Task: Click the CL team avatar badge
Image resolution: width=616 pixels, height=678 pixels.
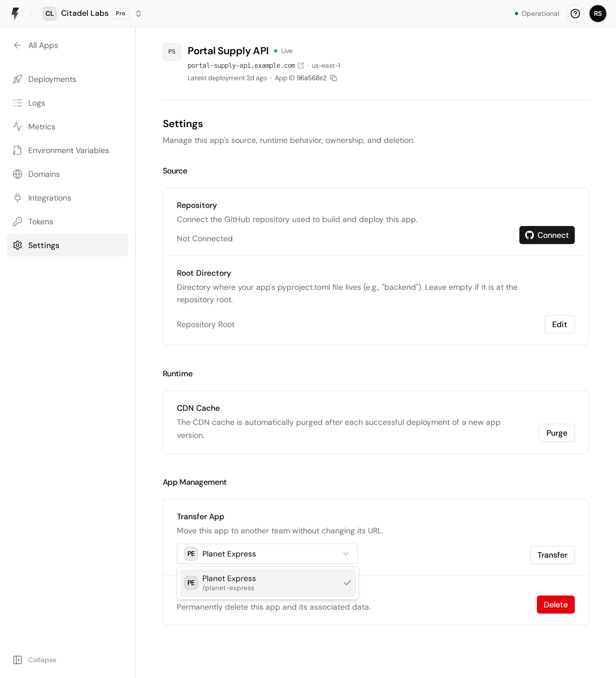Action: (x=49, y=14)
